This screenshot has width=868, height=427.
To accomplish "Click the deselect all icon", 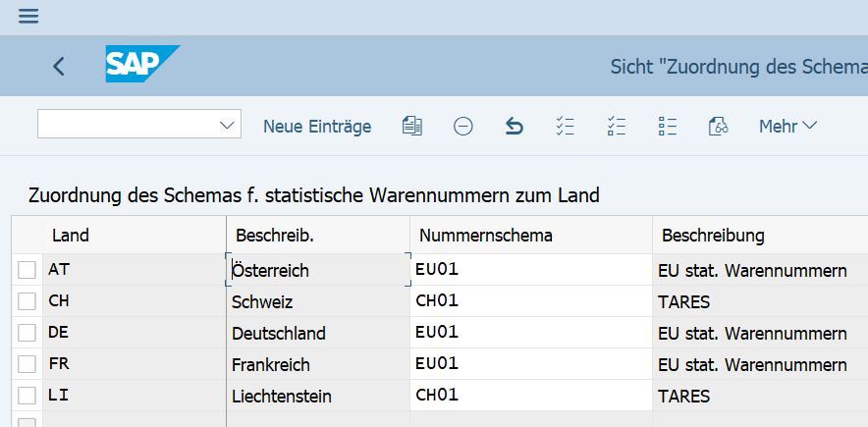I will click(x=668, y=126).
